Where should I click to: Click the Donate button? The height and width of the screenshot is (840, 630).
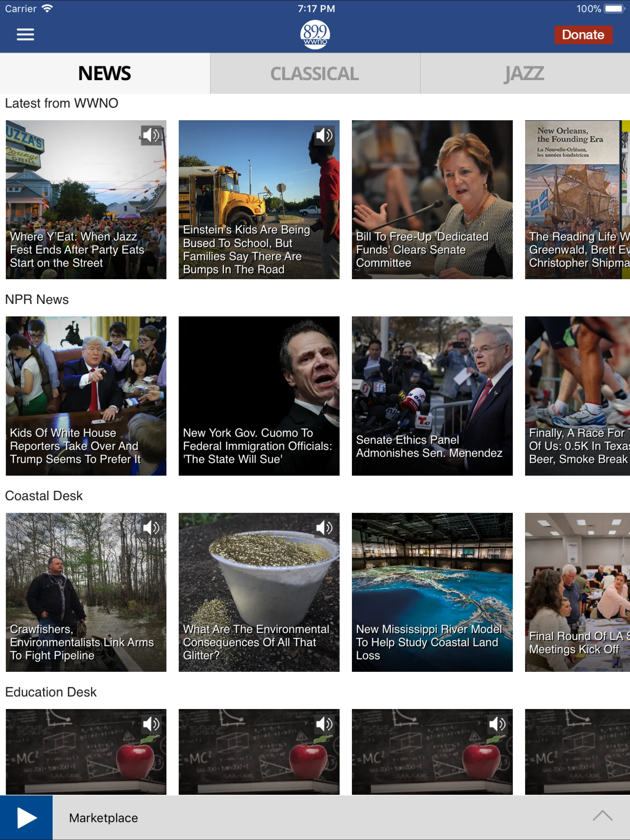click(x=584, y=34)
